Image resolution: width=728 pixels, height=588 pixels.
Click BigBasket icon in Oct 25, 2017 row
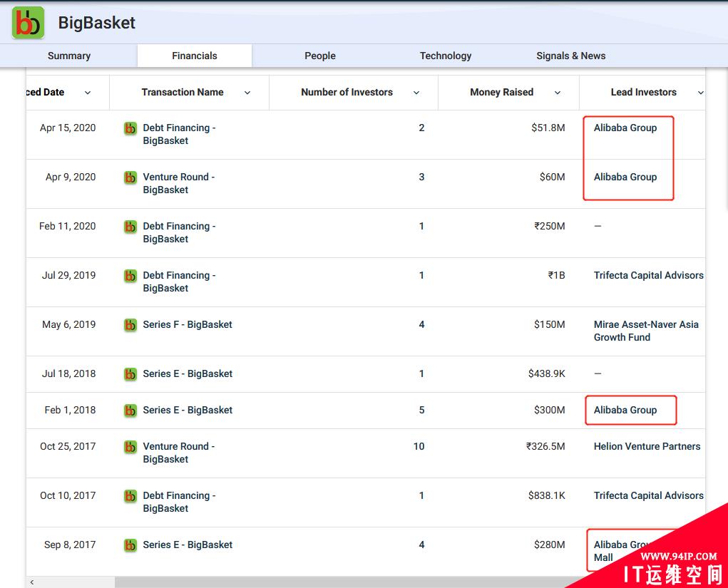[x=130, y=446]
